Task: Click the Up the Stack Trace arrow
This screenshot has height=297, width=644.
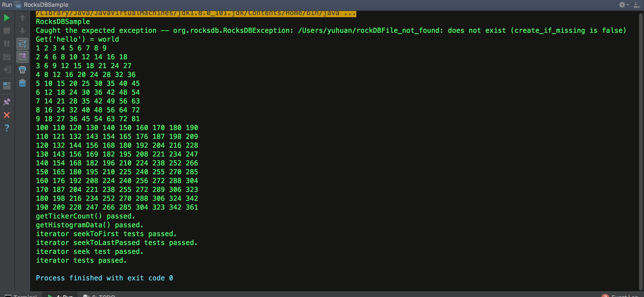Action: [x=22, y=18]
